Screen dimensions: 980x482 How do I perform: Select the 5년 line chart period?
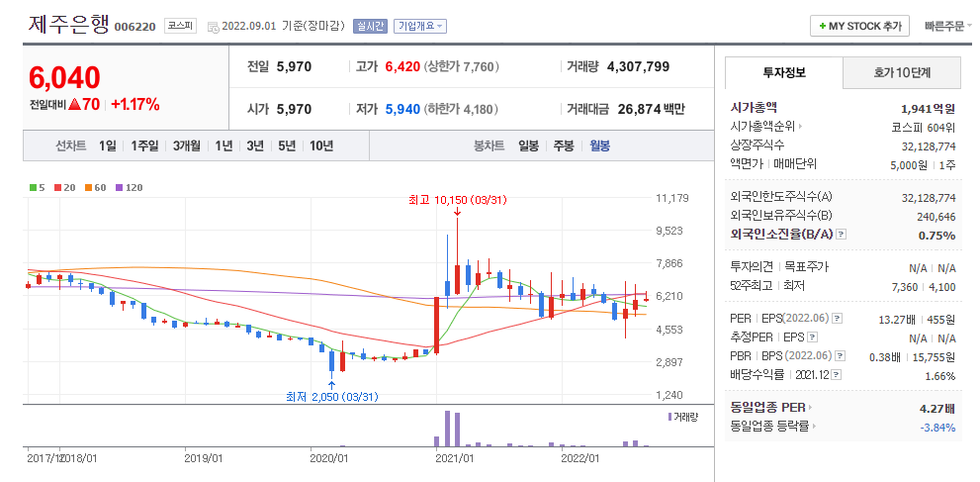(x=287, y=146)
